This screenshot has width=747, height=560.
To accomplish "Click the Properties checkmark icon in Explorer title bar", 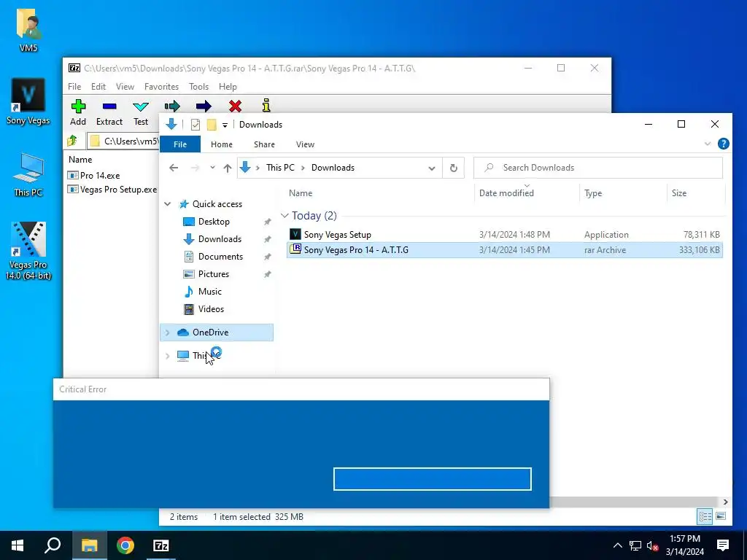I will 196,125.
